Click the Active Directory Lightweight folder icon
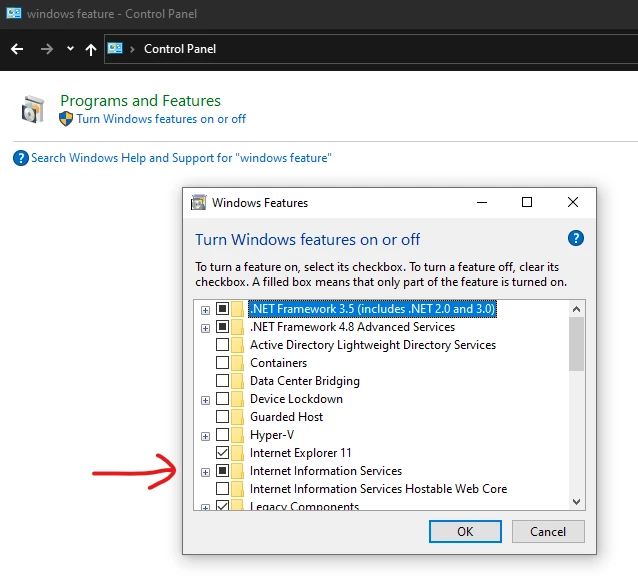 [238, 345]
